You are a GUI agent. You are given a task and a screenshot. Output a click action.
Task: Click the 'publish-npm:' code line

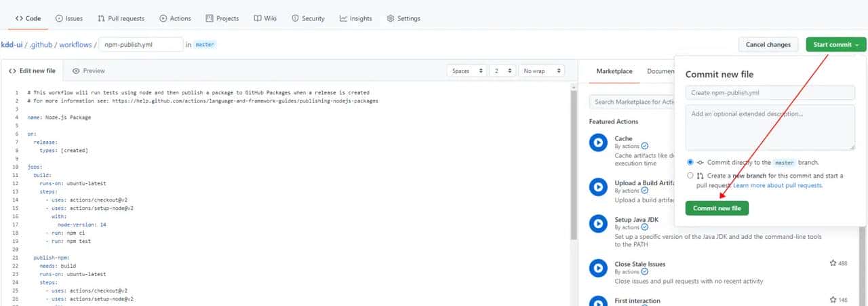[51, 258]
